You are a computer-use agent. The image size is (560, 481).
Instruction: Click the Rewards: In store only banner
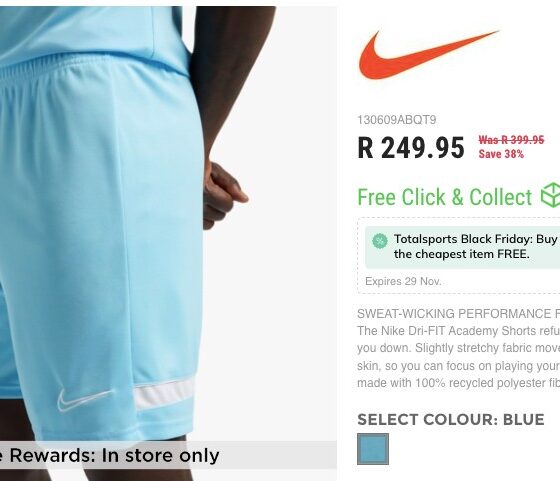168,455
